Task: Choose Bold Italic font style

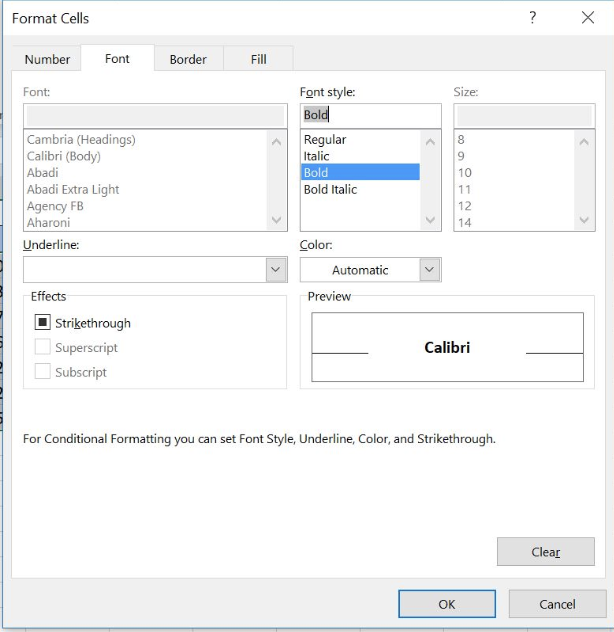Action: click(x=360, y=189)
